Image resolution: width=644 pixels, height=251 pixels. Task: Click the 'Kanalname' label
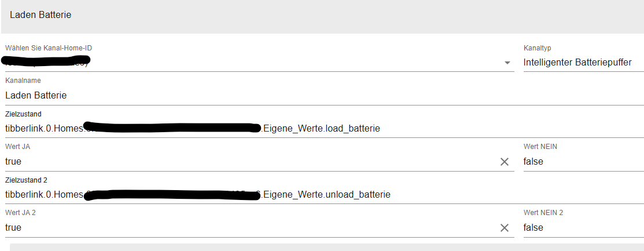tap(23, 81)
